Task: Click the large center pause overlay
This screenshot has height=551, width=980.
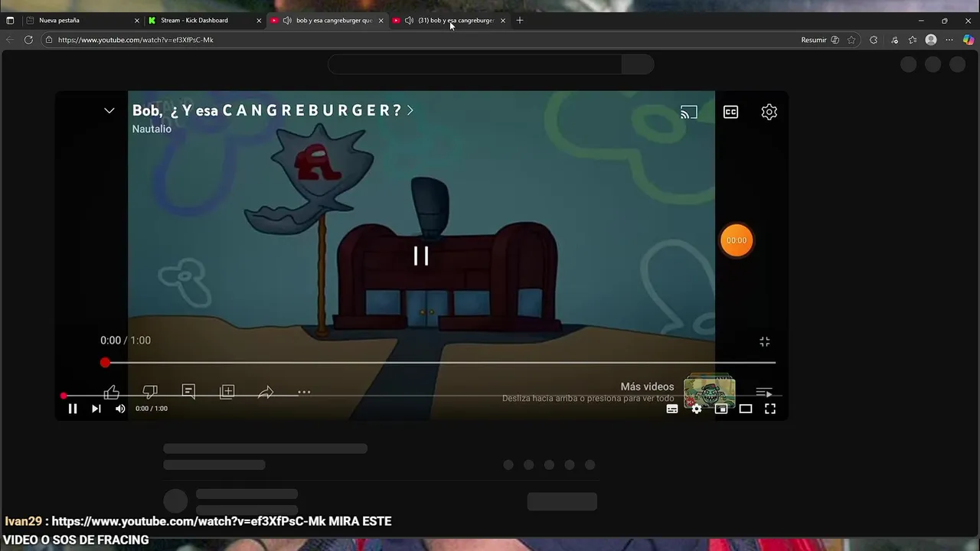Action: [421, 256]
